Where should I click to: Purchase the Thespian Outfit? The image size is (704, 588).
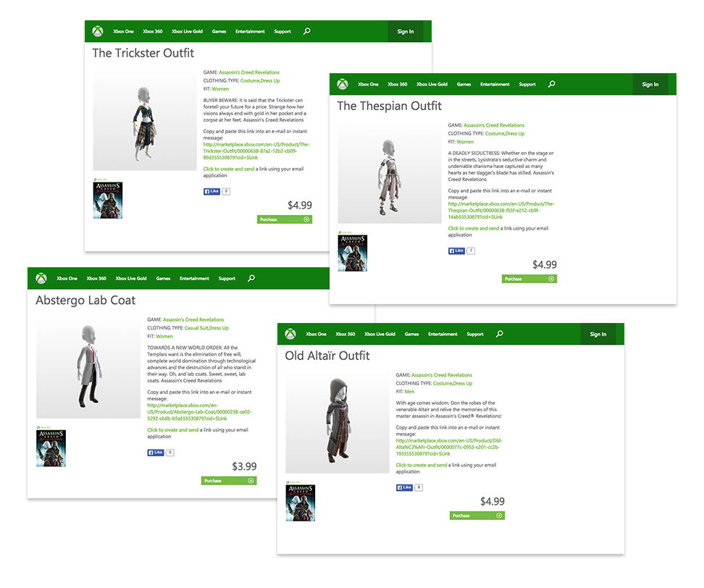(x=529, y=279)
